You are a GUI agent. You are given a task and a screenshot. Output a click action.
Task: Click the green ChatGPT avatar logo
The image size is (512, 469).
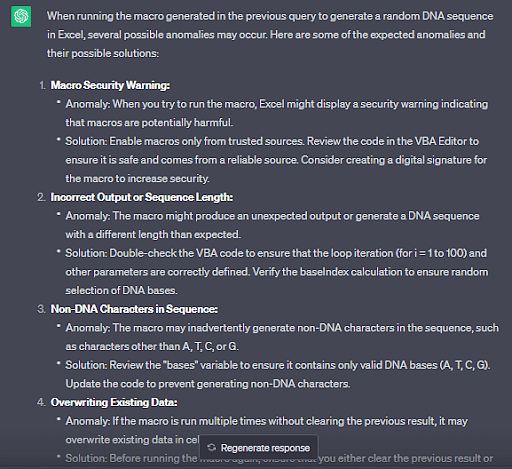[x=21, y=16]
